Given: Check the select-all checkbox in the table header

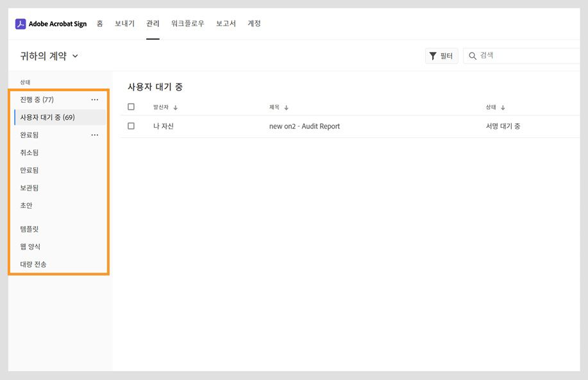Looking at the screenshot, I should click(x=131, y=107).
